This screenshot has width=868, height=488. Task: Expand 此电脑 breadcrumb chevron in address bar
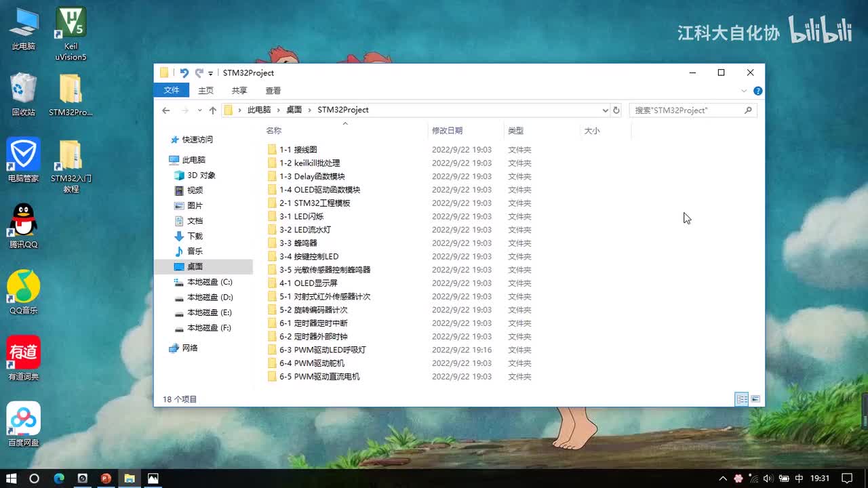(277, 110)
